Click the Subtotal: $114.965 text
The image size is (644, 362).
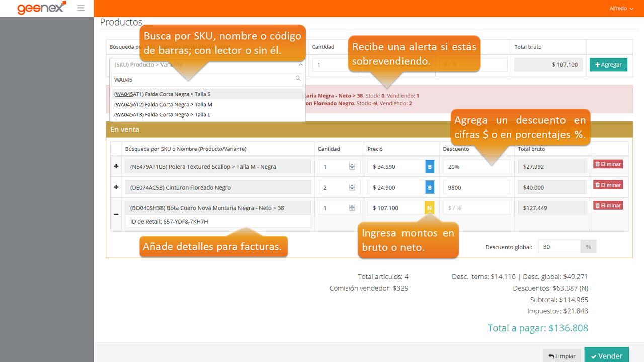tap(559, 299)
